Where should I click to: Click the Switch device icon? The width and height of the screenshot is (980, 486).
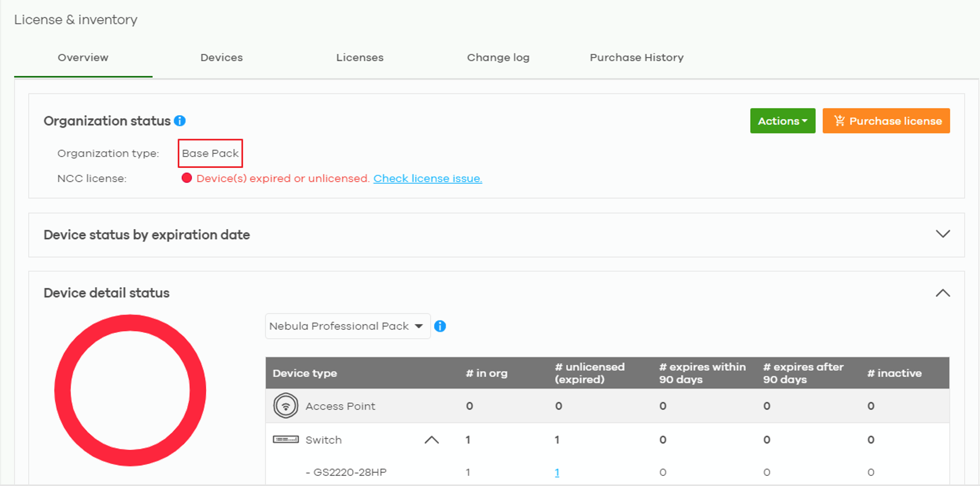coord(286,440)
